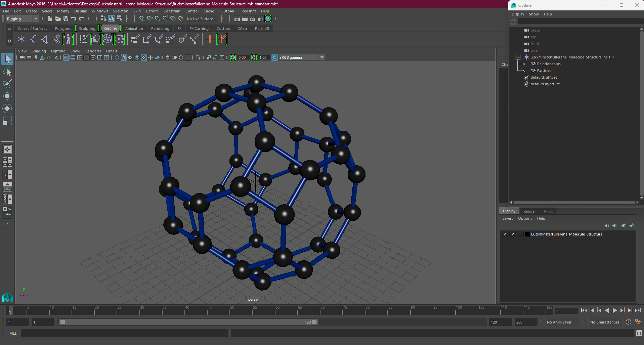Click the New Scene icon
This screenshot has width=644, height=345.
coord(50,19)
